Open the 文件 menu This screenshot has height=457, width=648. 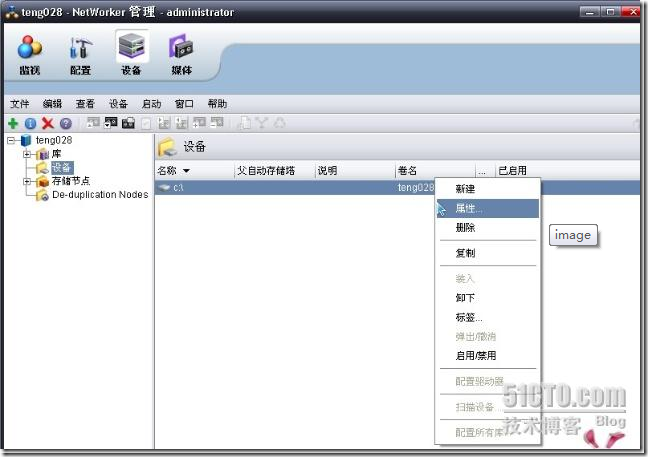pos(19,104)
